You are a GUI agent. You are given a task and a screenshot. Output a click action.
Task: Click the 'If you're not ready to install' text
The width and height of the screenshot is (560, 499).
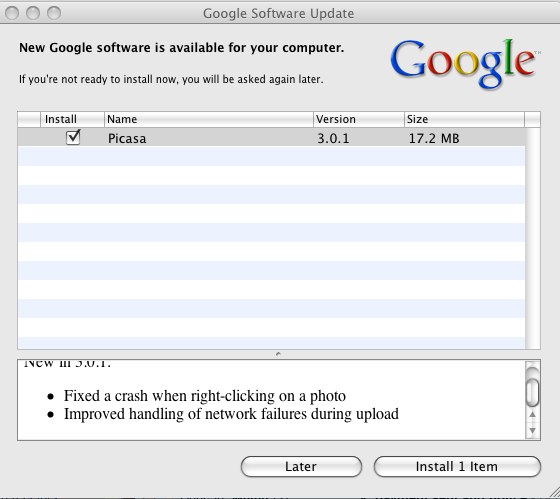click(171, 79)
